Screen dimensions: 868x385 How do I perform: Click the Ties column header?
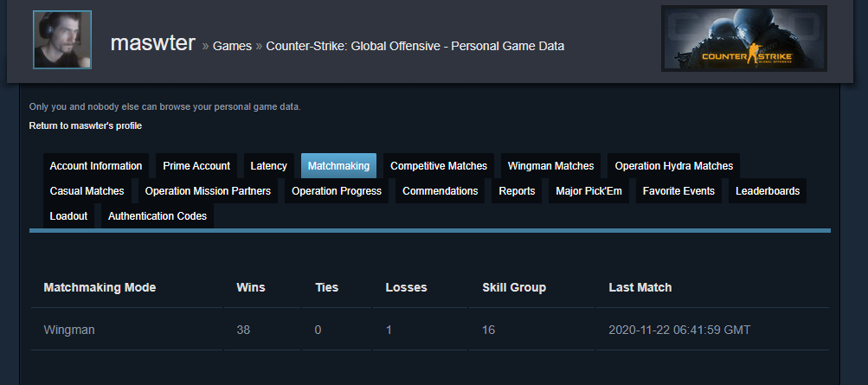point(326,287)
